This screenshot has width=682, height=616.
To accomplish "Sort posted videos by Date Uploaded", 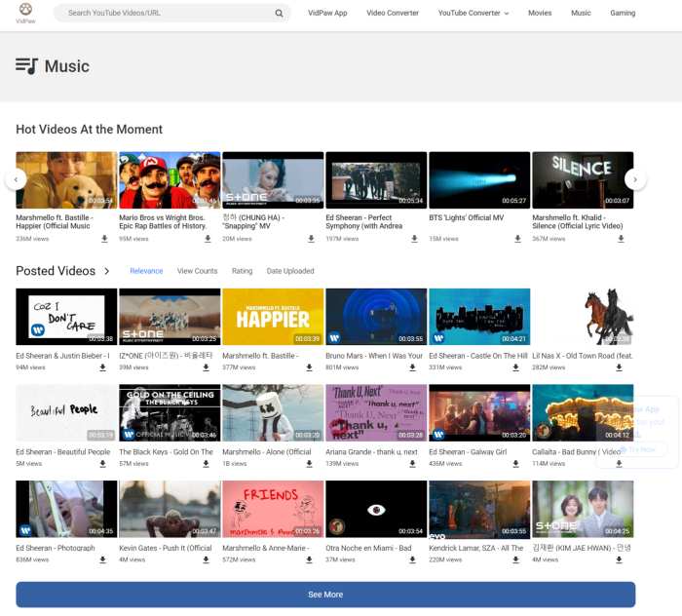I will point(290,271).
